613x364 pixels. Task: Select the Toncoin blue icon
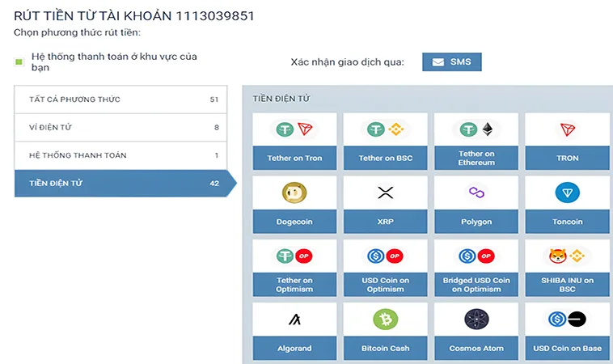(567, 193)
